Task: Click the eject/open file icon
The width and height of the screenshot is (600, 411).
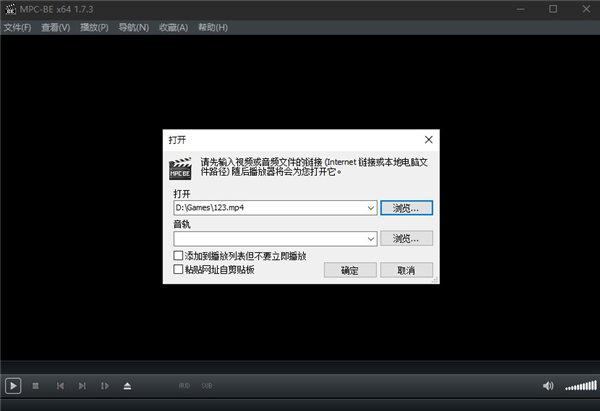Action: pos(127,386)
